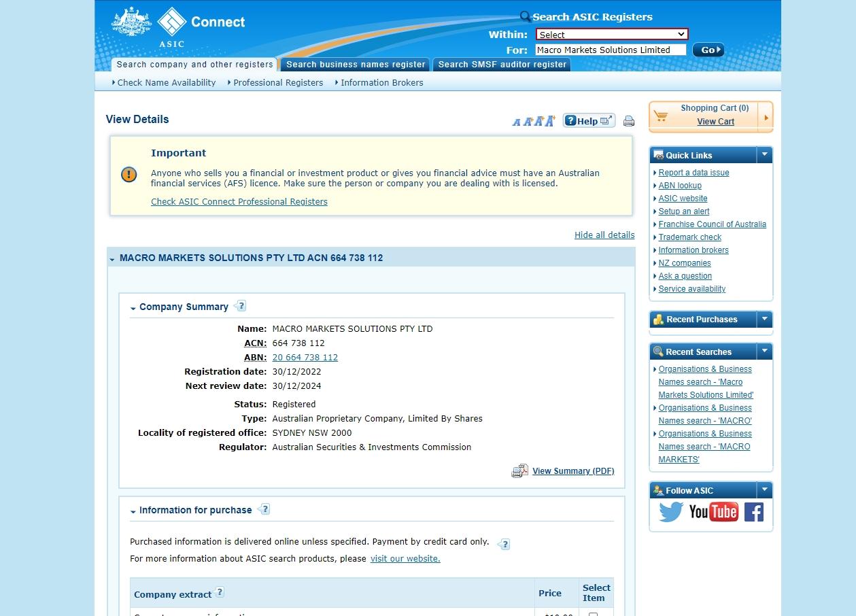Screen dimensions: 856x616
Task: Switch to Search SMSF auditor register tab
Action: [x=502, y=65]
